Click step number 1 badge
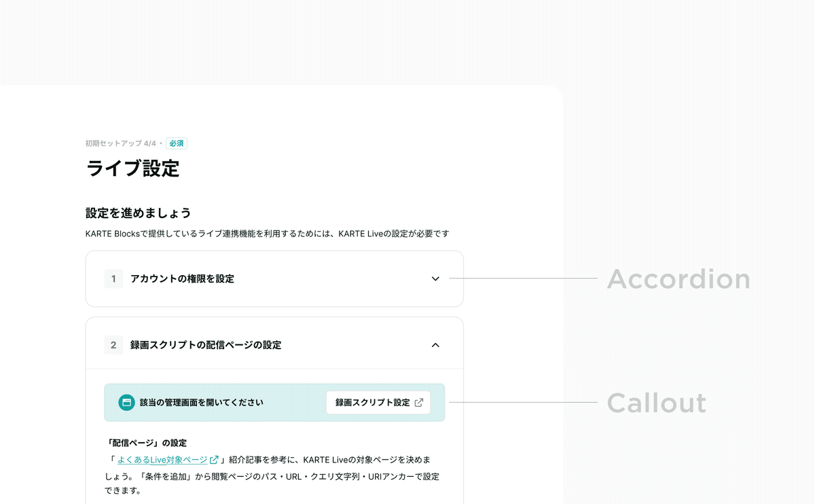 113,278
